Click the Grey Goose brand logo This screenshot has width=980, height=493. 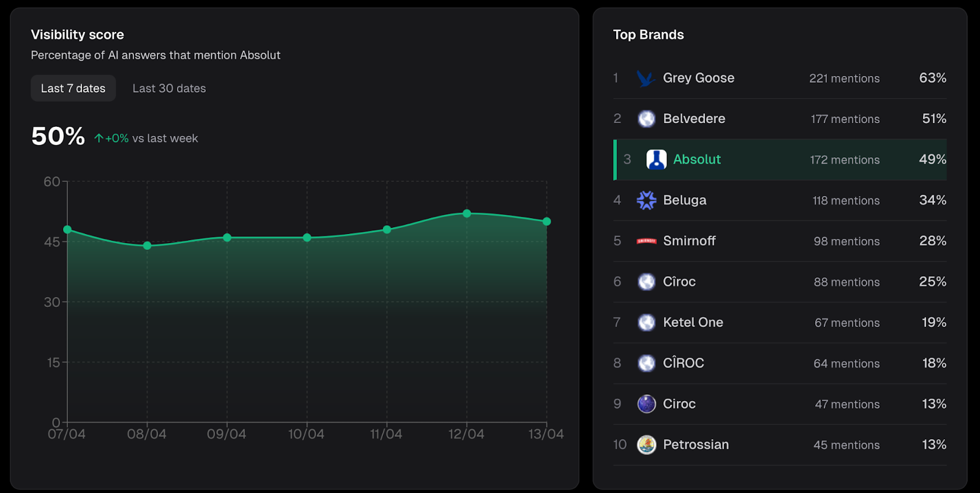646,78
